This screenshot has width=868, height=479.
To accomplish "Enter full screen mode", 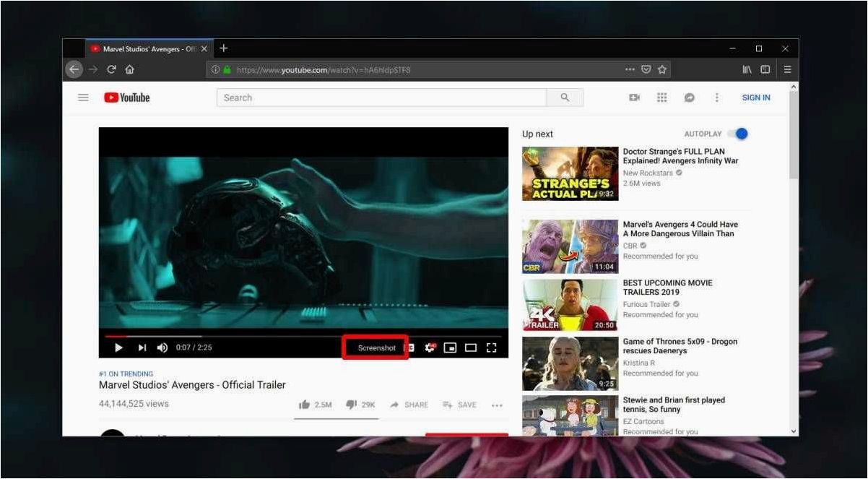I will [x=492, y=348].
